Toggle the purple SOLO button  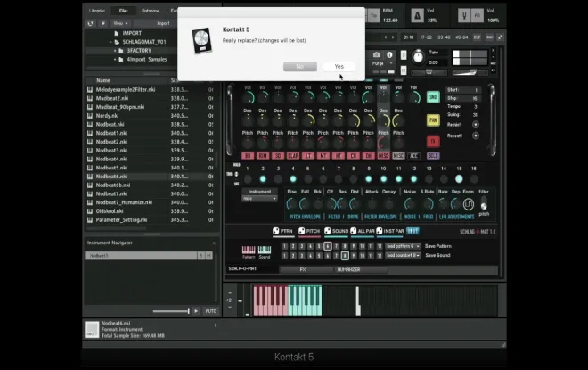(433, 156)
